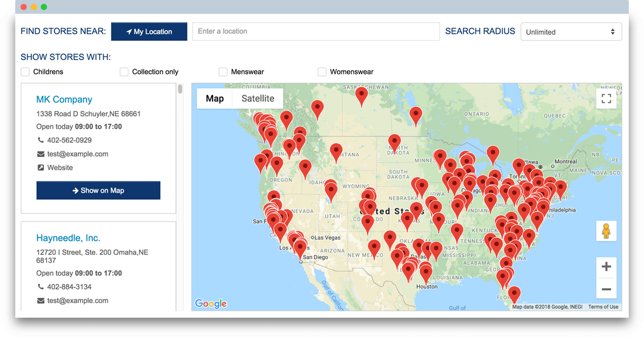Click Show on Map for MK Company
The image size is (644, 338).
click(98, 190)
